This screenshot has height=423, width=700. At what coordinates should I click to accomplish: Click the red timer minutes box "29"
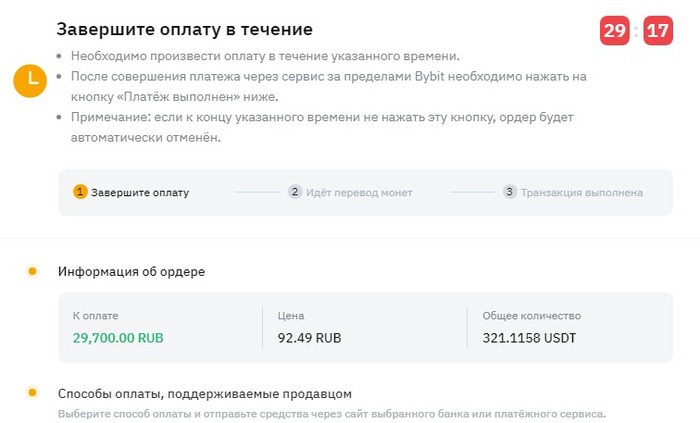614,31
